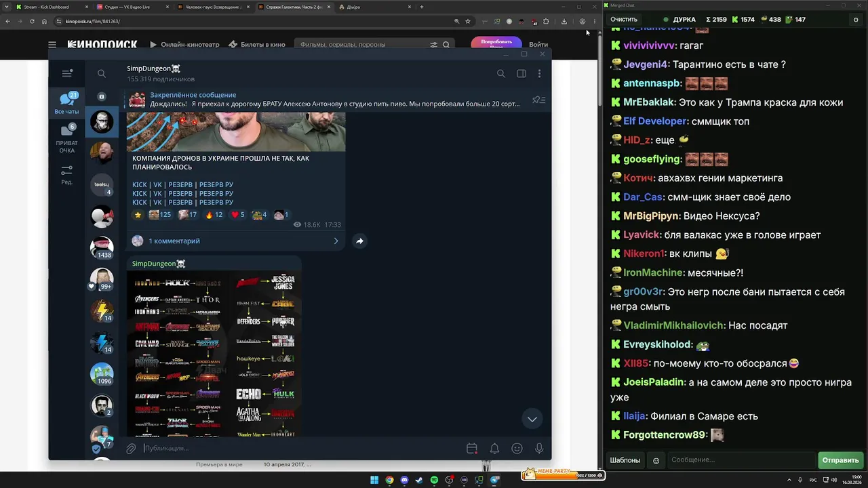This screenshot has width=868, height=488.
Task: Bookmark this page with the star
Action: click(x=468, y=21)
